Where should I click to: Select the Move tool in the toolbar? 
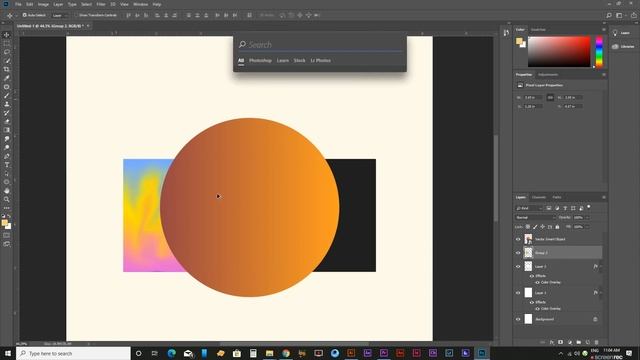pos(7,35)
